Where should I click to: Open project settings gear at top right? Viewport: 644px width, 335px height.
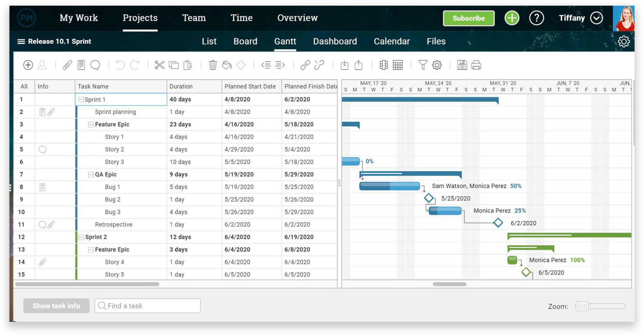(624, 41)
